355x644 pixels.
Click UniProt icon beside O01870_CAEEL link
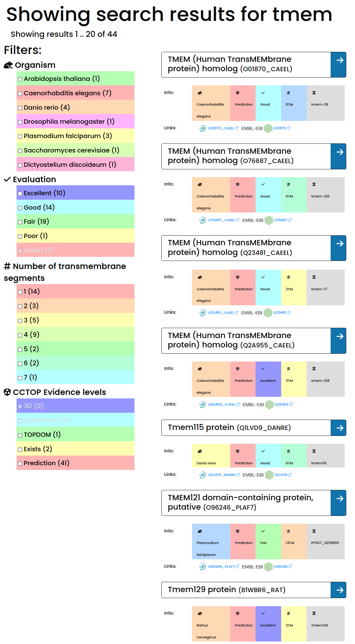(x=202, y=128)
